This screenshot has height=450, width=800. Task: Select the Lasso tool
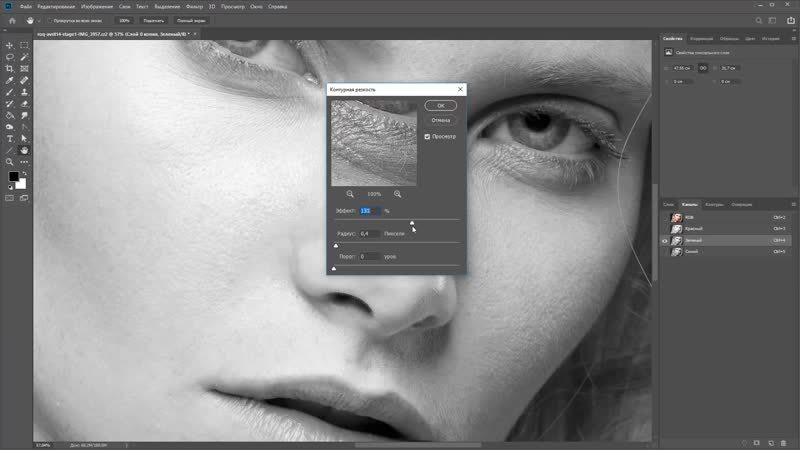(10, 57)
